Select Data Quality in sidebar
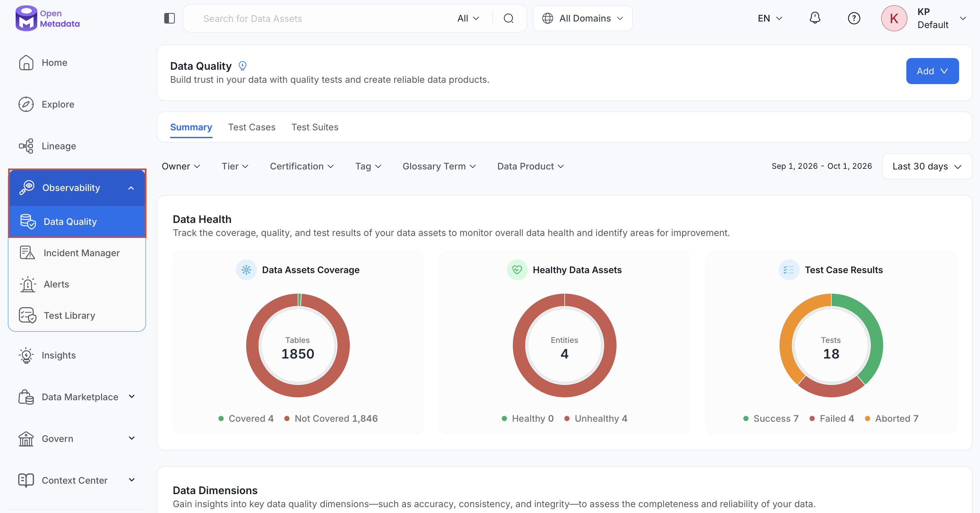Screen dimensions: 980x513 (x=77, y=222)
